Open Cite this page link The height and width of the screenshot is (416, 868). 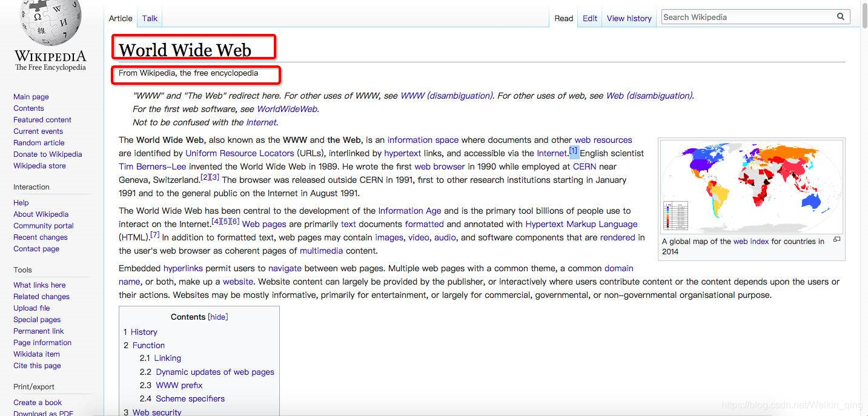click(x=37, y=366)
